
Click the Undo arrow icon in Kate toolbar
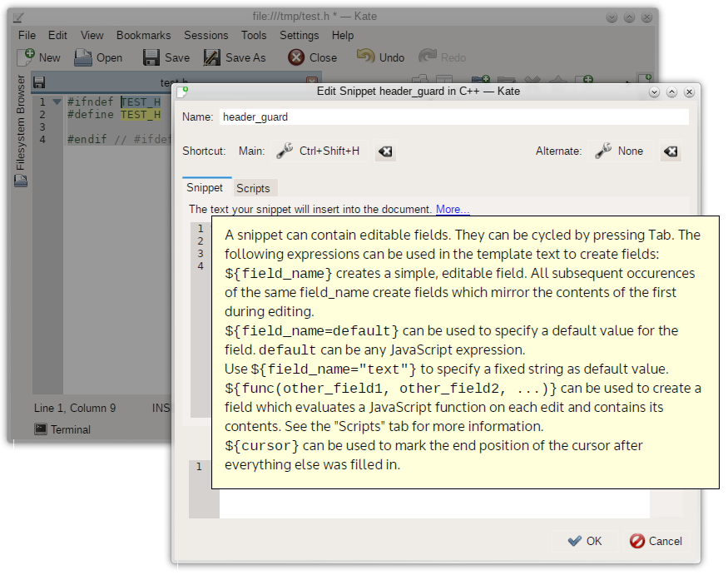[x=365, y=57]
